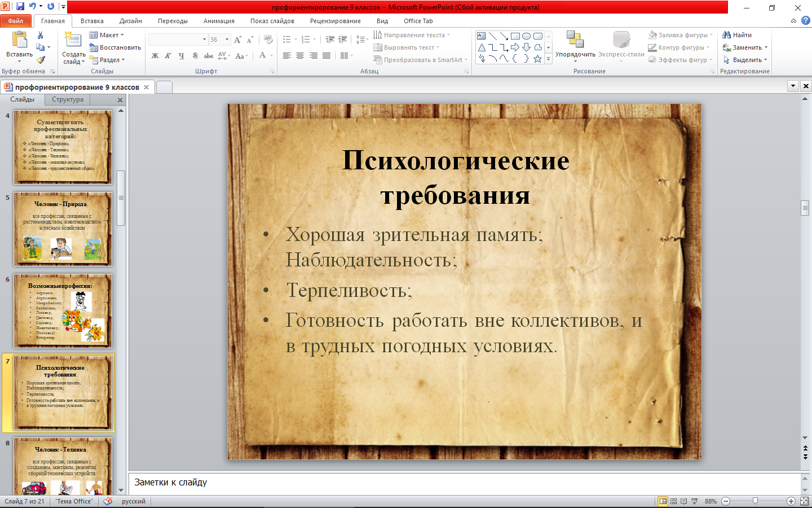The image size is (812, 508).
Task: Click the Undo arrow in quick access toolbar
Action: 33,7
